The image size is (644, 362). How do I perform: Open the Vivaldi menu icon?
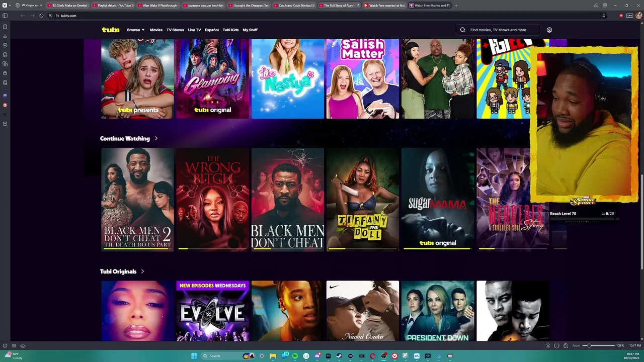pos(5,5)
